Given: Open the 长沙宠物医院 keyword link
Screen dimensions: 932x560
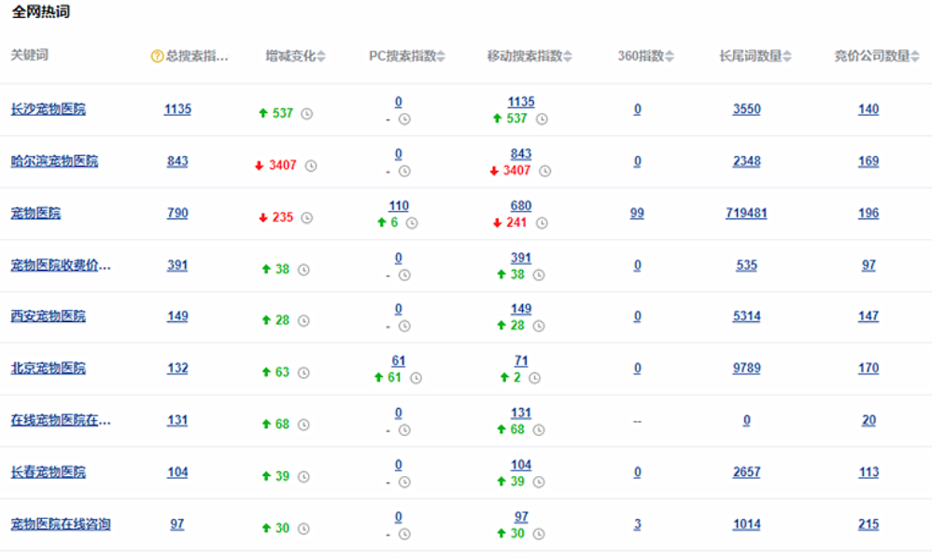Looking at the screenshot, I should 49,109.
